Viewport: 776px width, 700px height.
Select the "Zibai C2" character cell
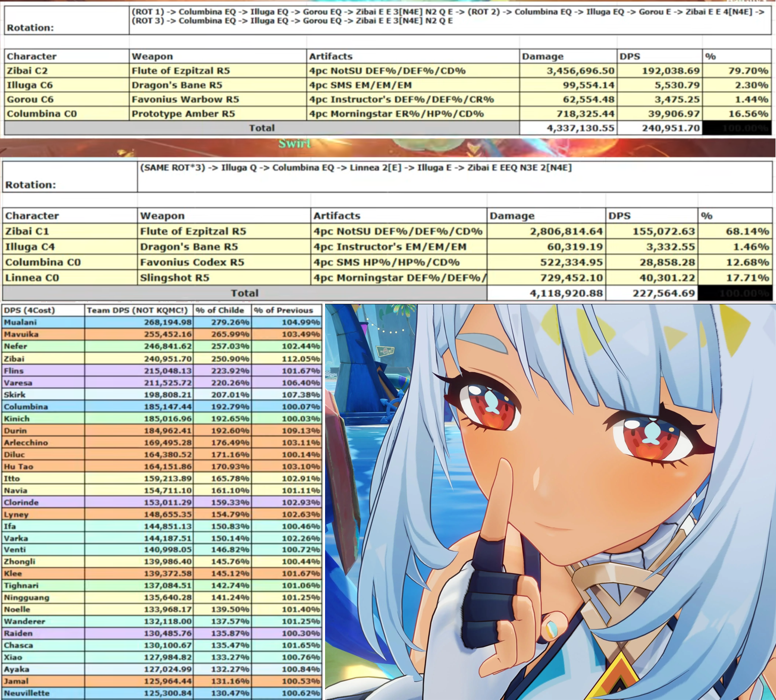coord(67,71)
